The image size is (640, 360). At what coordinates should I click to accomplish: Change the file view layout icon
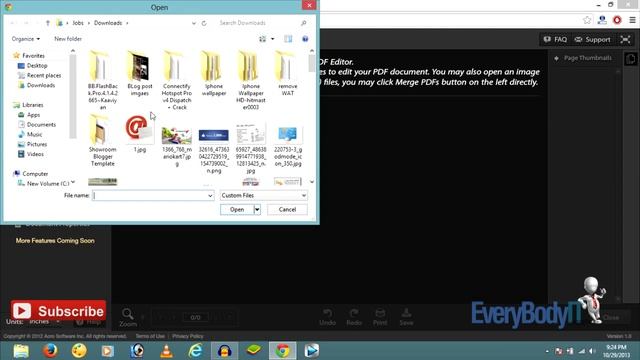click(262, 39)
